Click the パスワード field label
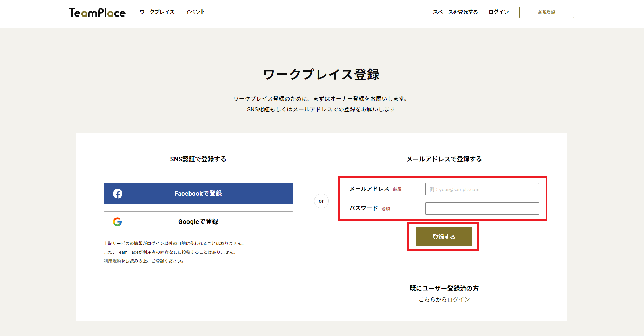 pos(364,208)
